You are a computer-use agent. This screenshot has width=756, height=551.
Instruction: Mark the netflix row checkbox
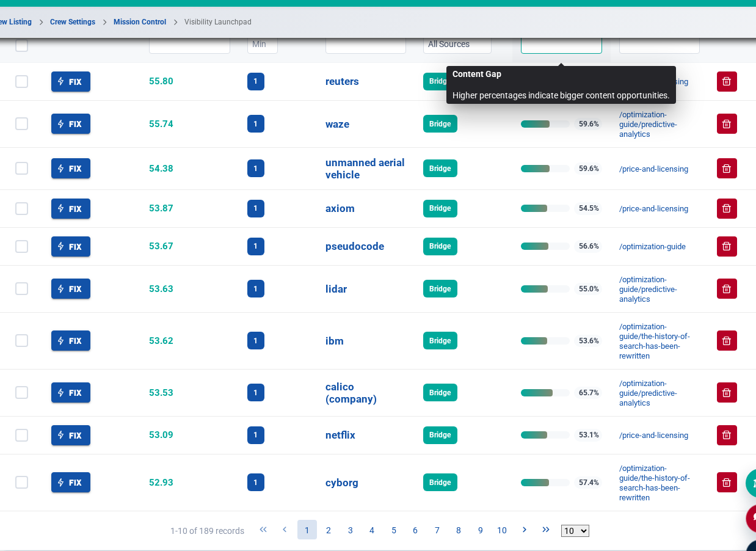(22, 435)
